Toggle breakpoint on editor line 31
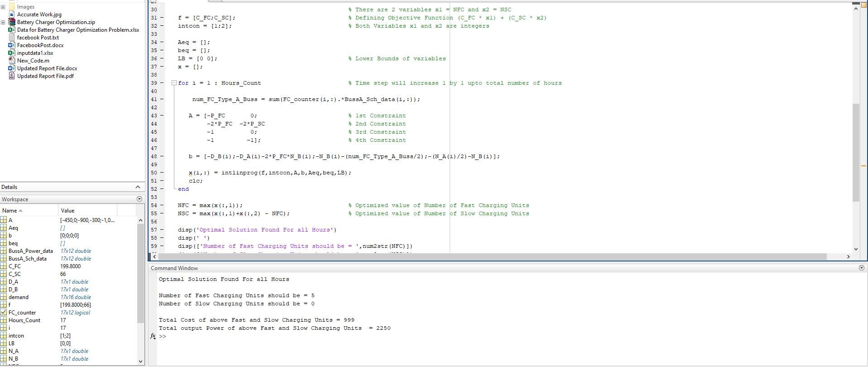 [162, 18]
